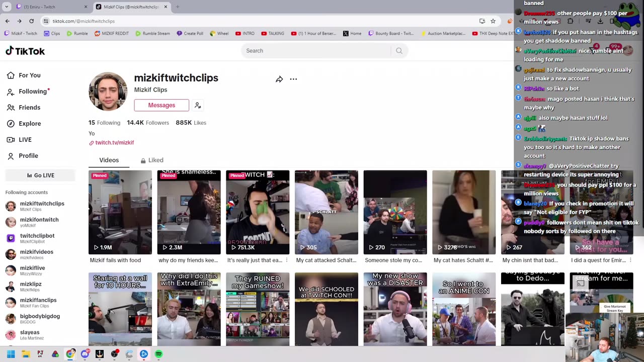The height and width of the screenshot is (362, 644).
Task: Open the Explore page
Action: (24, 124)
